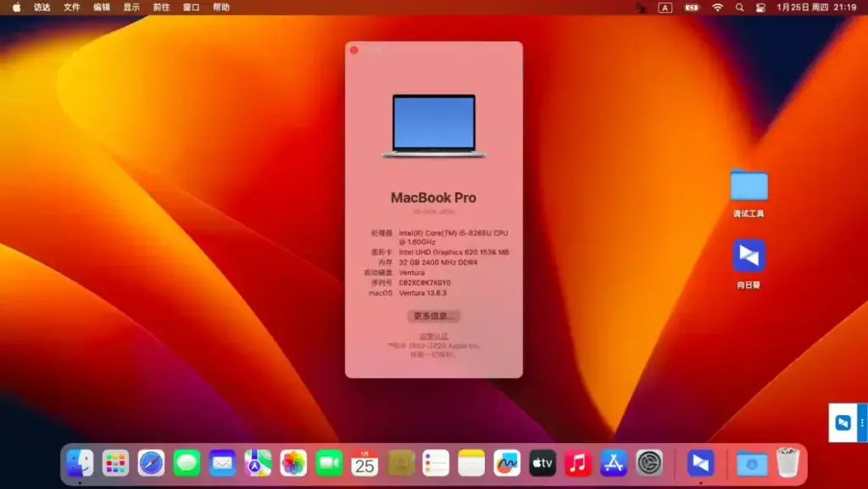Open Spotlight search in the menu bar

(x=739, y=7)
